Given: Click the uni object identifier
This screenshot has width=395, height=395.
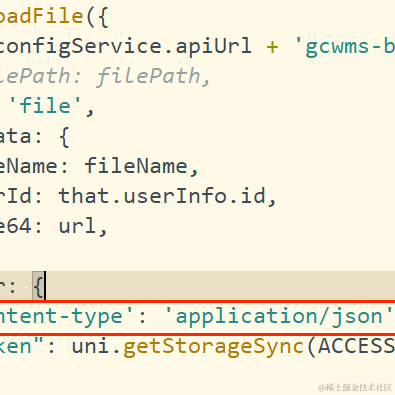Looking at the screenshot, I should (x=91, y=346).
